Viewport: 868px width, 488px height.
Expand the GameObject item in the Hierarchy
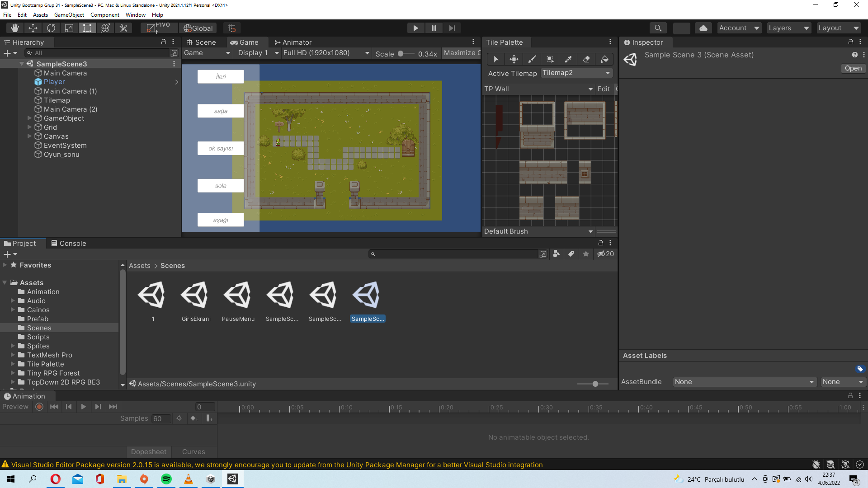[x=29, y=118]
